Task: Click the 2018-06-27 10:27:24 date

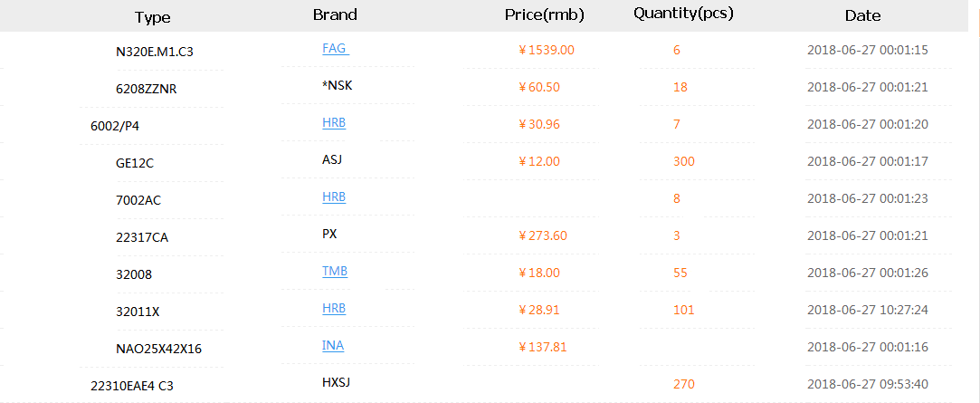Action: tap(867, 310)
